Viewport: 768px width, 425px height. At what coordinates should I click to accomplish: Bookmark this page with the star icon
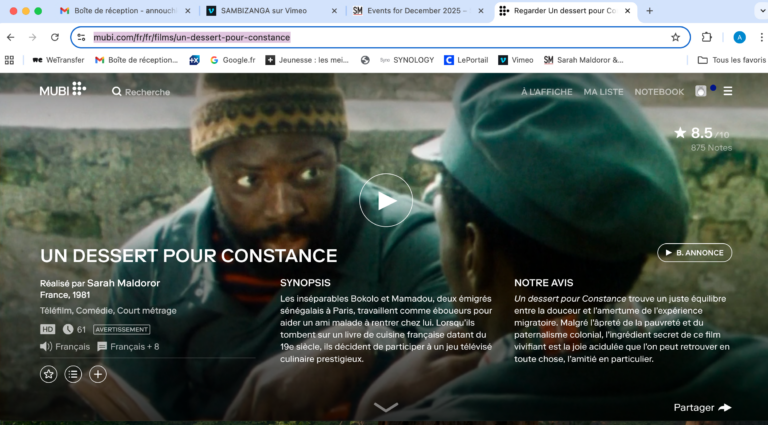675,37
